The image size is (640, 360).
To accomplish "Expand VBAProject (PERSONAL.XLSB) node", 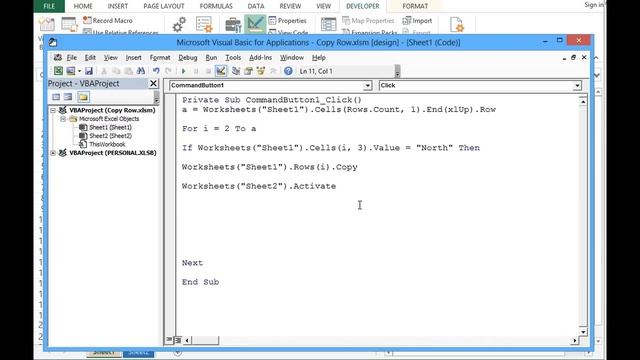I will 53,153.
